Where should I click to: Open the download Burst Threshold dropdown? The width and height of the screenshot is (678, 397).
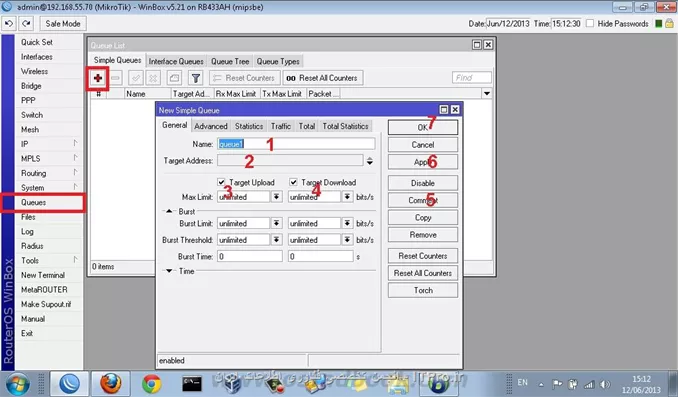point(347,240)
